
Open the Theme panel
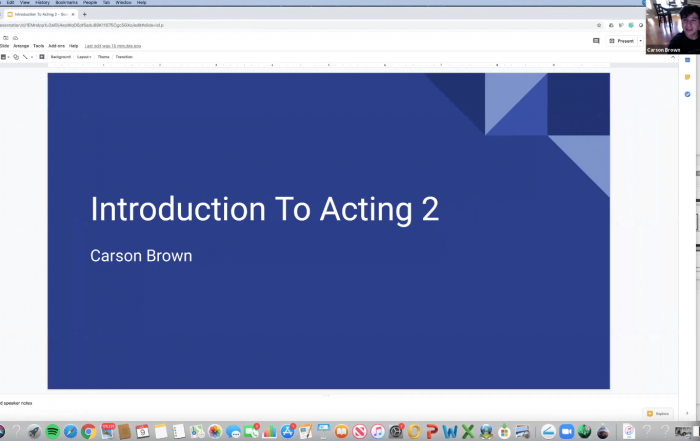(x=104, y=57)
